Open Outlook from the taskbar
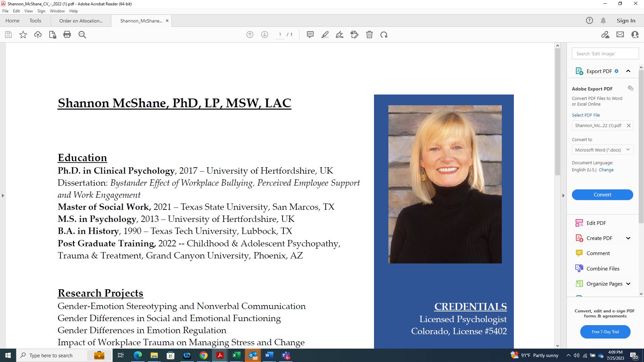Viewport: 644px width, 362px height. click(x=253, y=355)
